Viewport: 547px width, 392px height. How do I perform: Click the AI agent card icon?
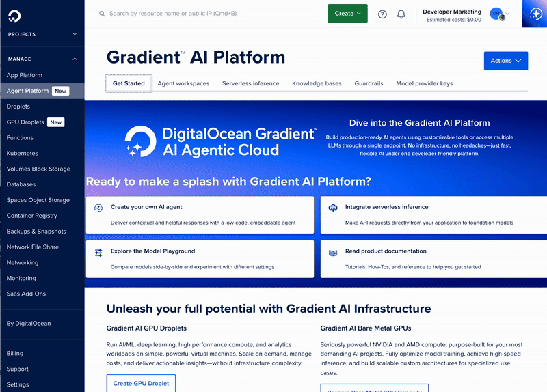(x=98, y=208)
